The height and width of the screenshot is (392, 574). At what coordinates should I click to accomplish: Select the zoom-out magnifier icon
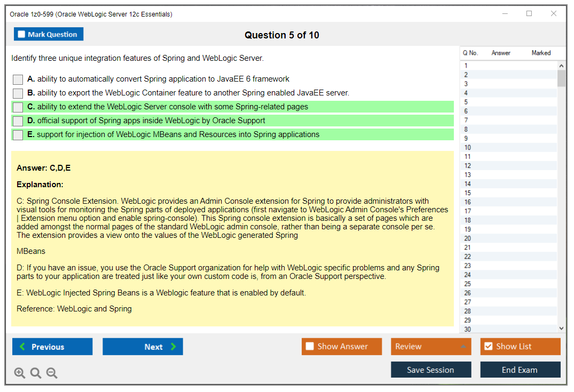(52, 373)
